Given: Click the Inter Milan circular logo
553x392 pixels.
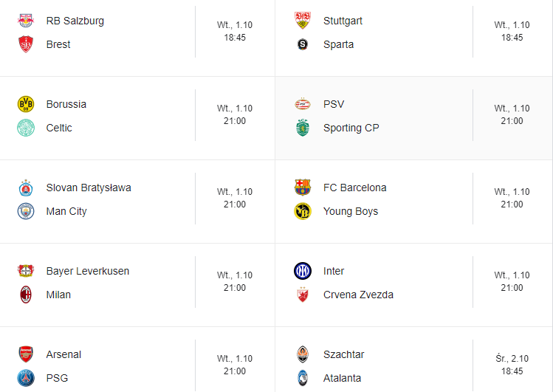Looking at the screenshot, I should coord(303,271).
